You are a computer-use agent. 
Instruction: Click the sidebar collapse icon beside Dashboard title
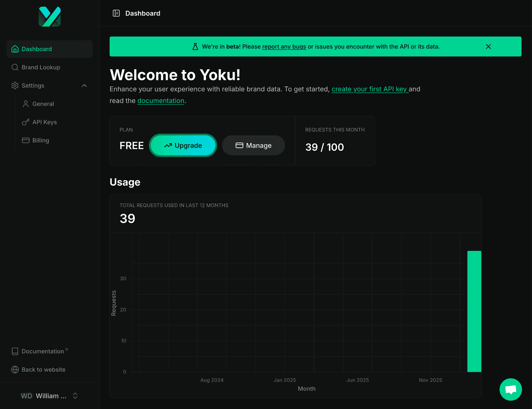[116, 13]
